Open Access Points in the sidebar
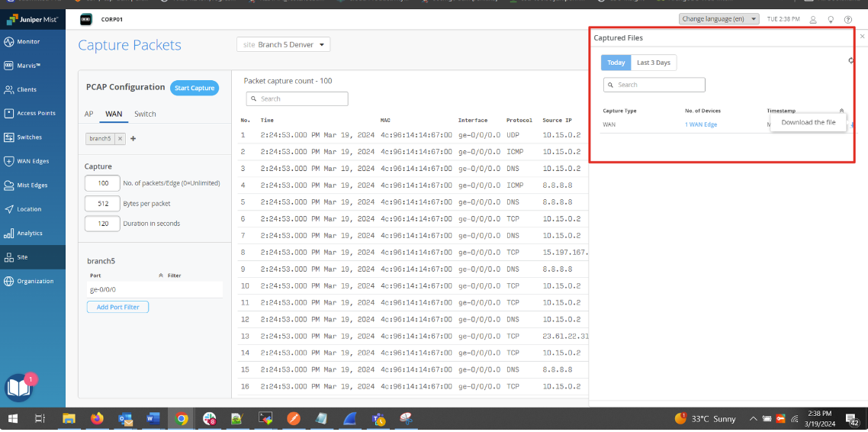The image size is (868, 432). click(33, 113)
